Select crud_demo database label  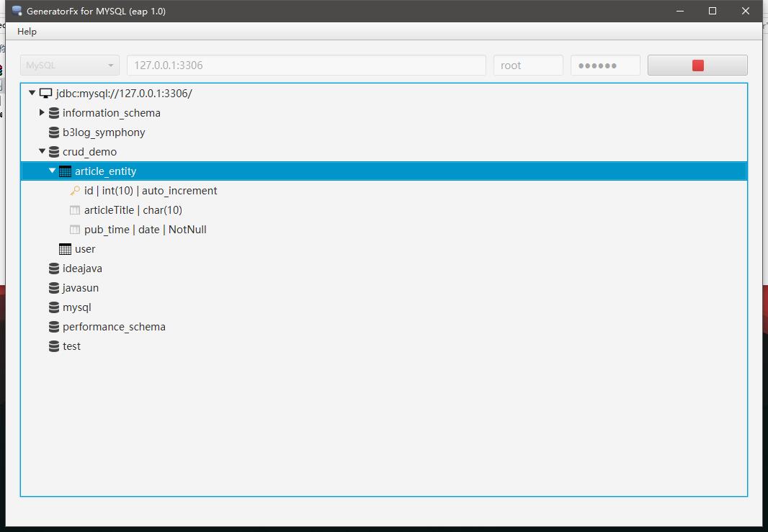click(89, 152)
